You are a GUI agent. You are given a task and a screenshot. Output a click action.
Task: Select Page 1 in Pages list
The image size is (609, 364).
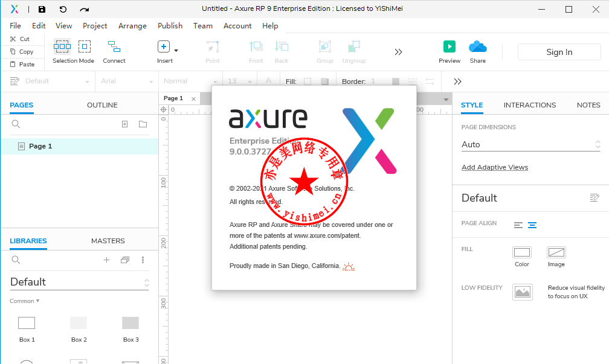(x=80, y=146)
